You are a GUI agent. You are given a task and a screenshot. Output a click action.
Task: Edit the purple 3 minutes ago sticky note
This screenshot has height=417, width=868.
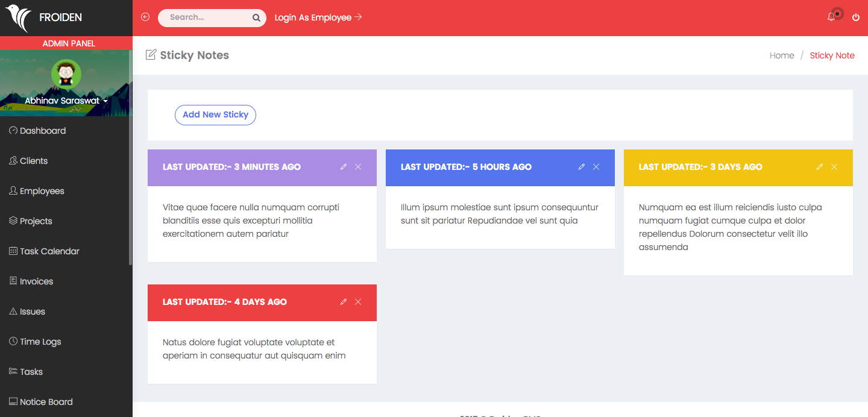tap(344, 167)
